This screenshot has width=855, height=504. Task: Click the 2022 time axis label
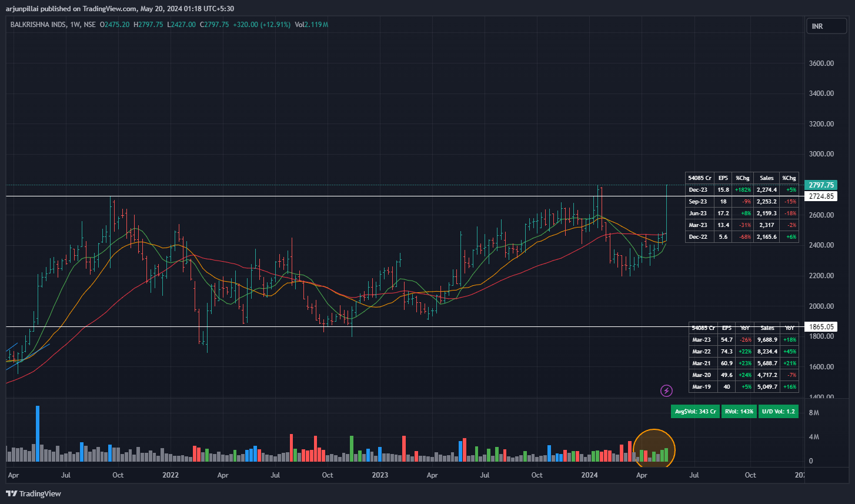pyautogui.click(x=171, y=475)
